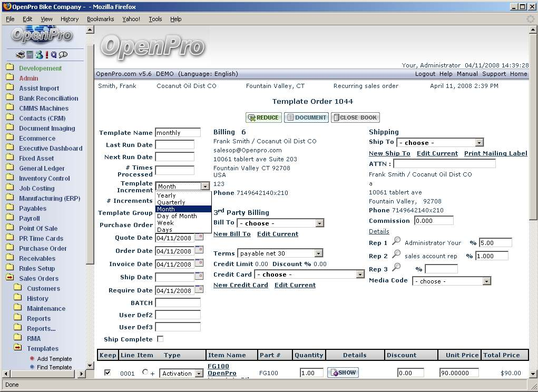Click magnifier lookup icon next to Rep 3

(396, 268)
